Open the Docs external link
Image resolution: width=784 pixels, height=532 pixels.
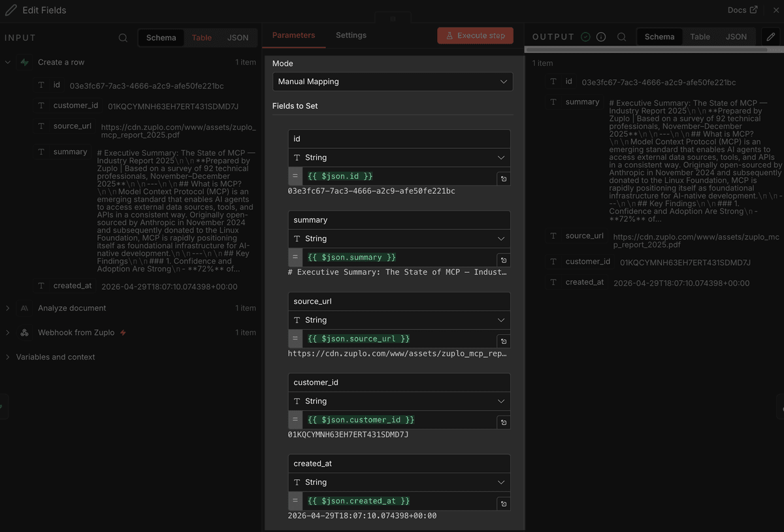(x=743, y=10)
